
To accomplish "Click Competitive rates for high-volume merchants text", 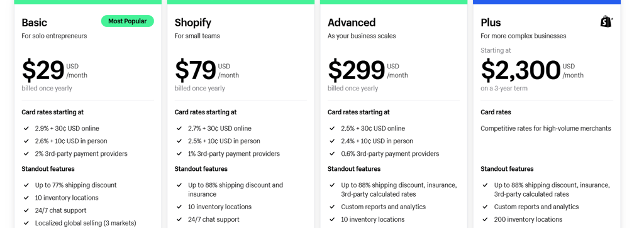I will point(546,128).
